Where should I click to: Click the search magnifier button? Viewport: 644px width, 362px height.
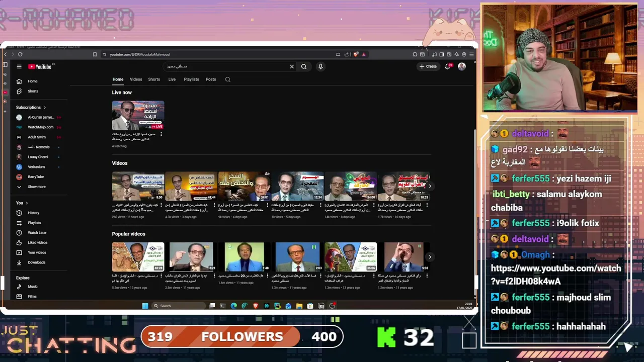click(304, 66)
